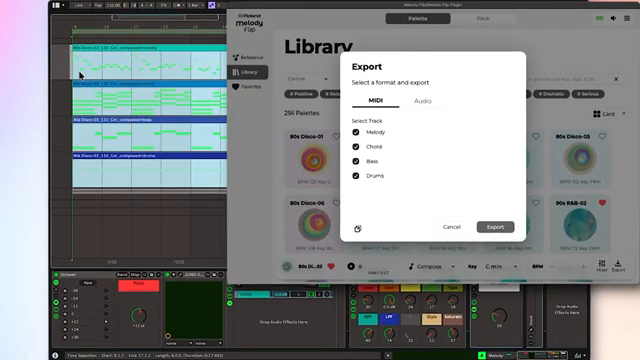Open the first 'none' dropdown under JUNO
The image size is (640, 360).
tap(179, 343)
